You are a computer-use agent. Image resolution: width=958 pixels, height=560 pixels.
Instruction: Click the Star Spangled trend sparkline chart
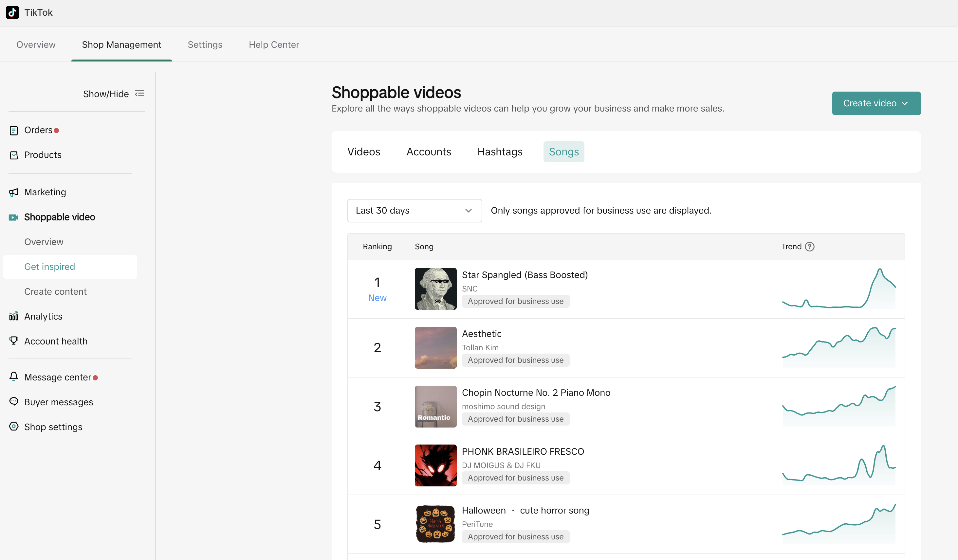point(838,289)
